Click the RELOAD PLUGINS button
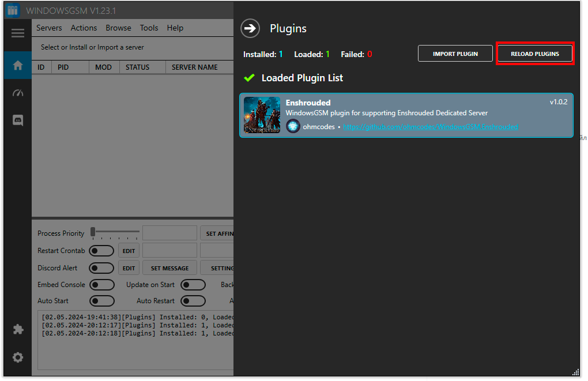 click(x=535, y=54)
